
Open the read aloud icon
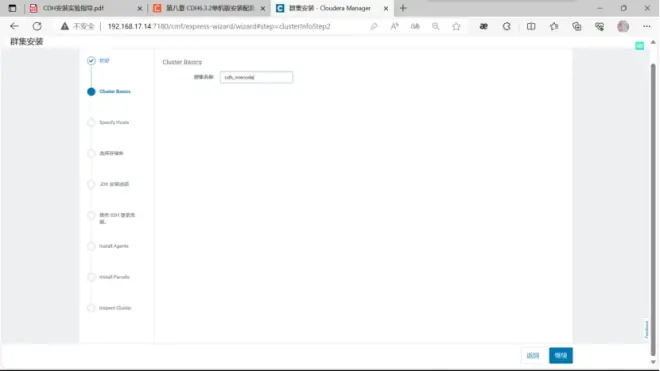point(394,26)
